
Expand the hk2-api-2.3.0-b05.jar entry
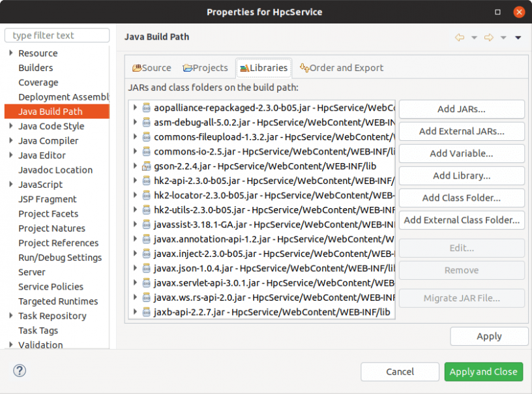tap(135, 181)
